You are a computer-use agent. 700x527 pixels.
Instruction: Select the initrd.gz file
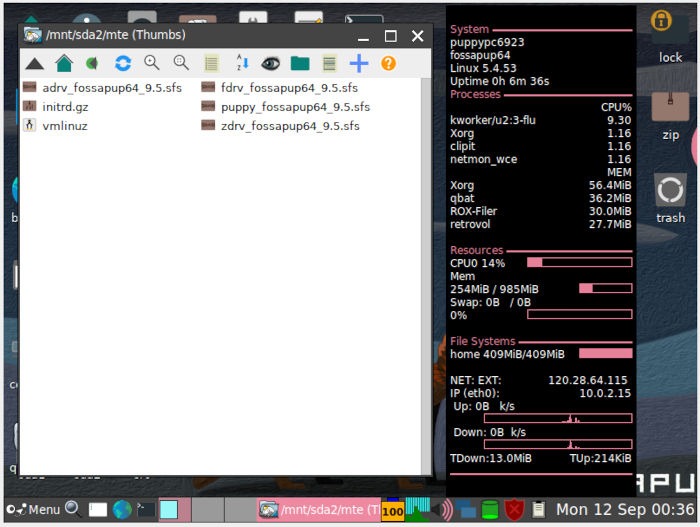55,107
